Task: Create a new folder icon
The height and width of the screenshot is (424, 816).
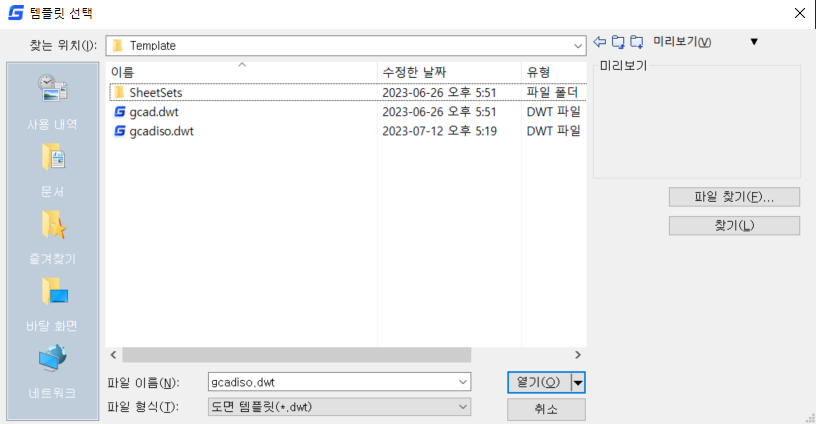Action: [636, 42]
